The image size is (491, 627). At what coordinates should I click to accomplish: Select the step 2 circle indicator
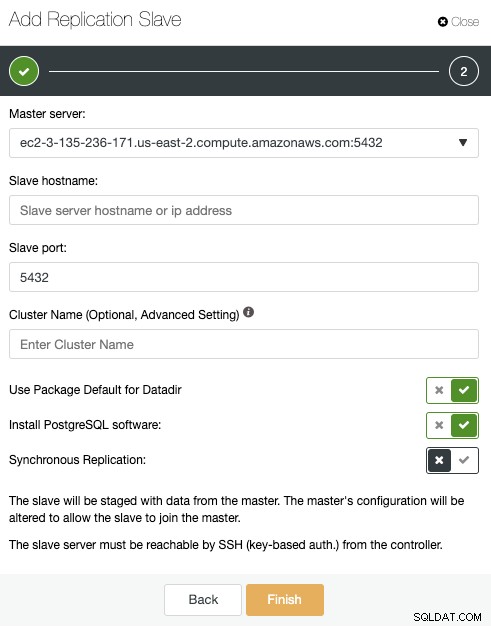463,71
